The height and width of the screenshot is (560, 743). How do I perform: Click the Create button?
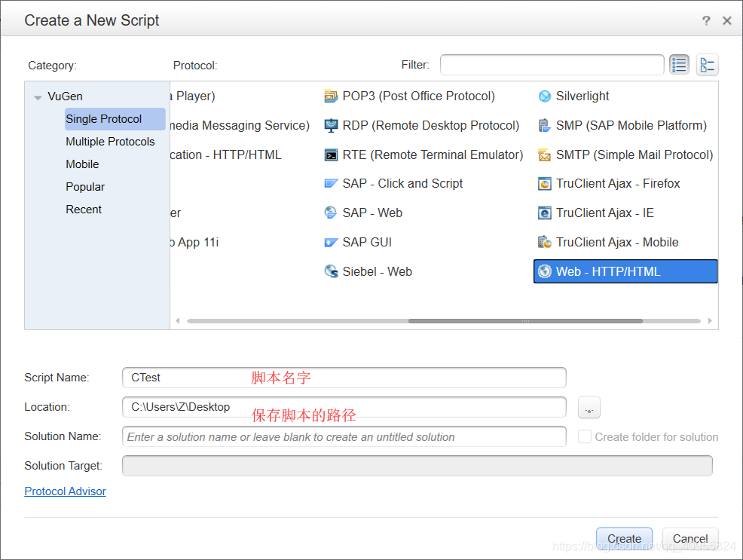pos(624,539)
